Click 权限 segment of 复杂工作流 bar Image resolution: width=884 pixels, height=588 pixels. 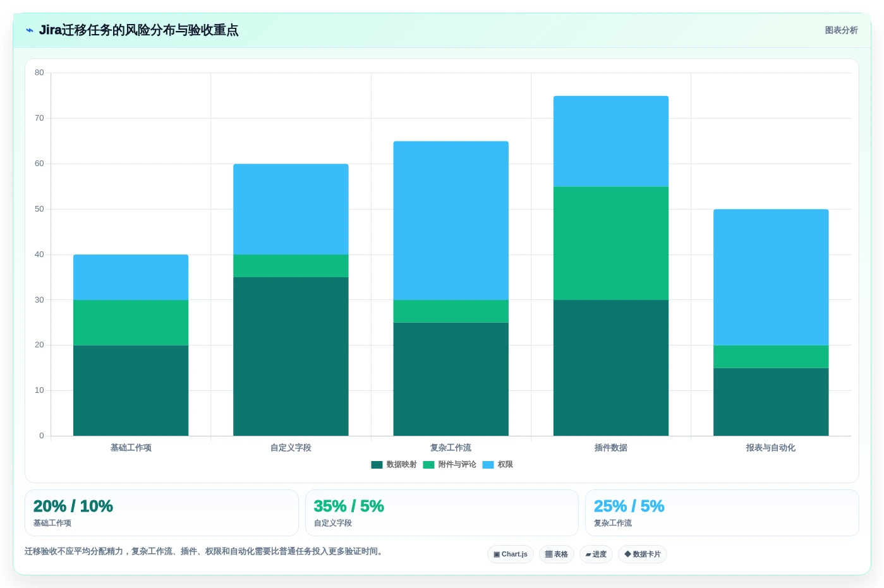[x=451, y=220]
